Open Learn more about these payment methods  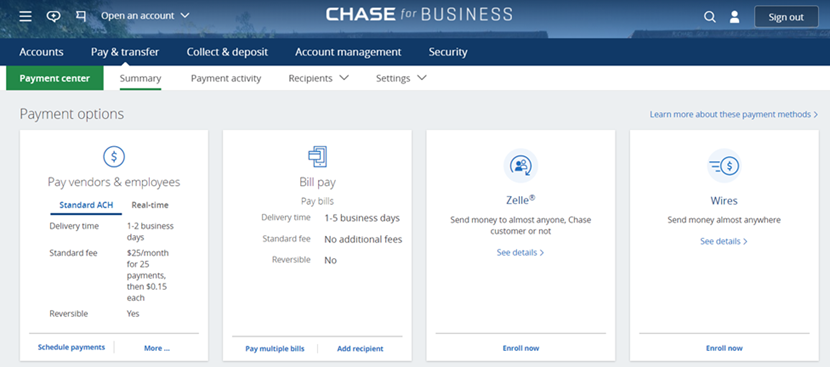pos(734,114)
